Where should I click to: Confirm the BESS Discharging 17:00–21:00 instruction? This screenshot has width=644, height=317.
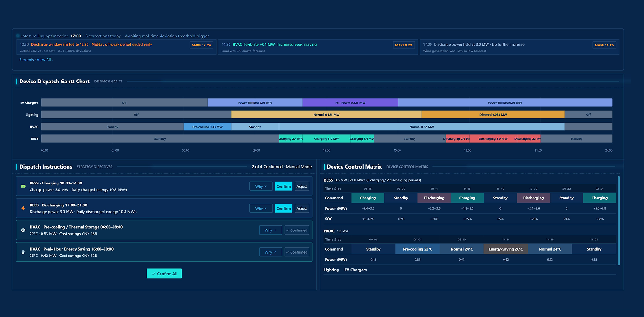[284, 208]
